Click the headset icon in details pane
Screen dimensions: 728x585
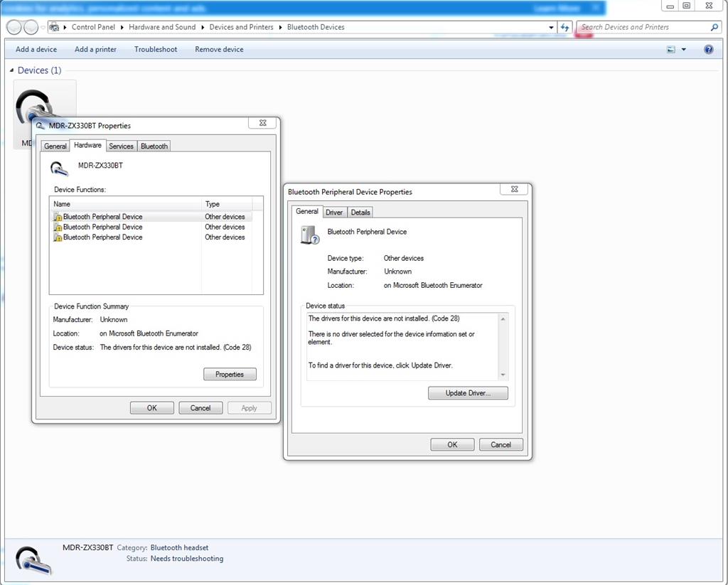[x=33, y=560]
